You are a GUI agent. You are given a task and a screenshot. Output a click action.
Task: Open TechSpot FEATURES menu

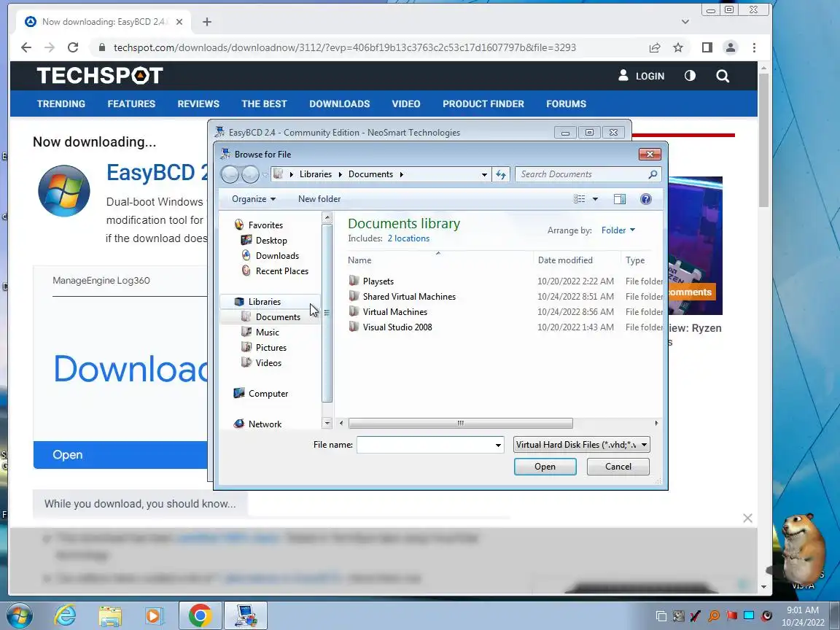131,104
